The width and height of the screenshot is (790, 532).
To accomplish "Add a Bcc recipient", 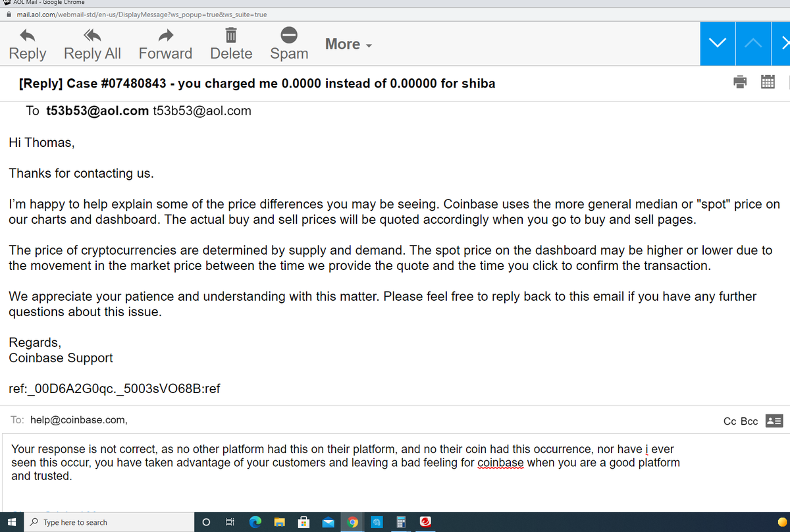I will click(749, 421).
